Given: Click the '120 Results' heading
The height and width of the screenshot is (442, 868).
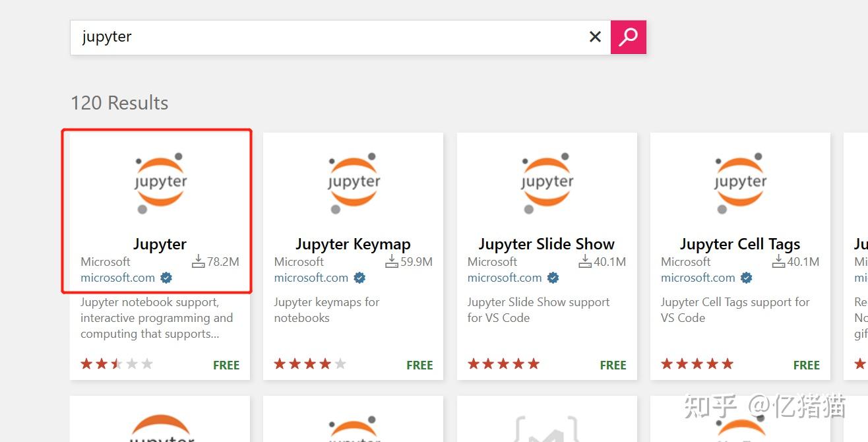Looking at the screenshot, I should 119,103.
